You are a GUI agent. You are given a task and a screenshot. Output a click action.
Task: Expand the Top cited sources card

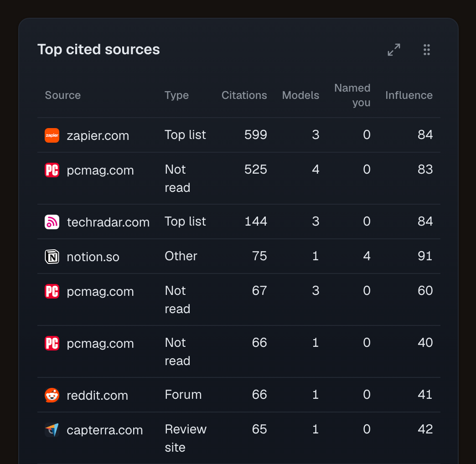pyautogui.click(x=394, y=50)
